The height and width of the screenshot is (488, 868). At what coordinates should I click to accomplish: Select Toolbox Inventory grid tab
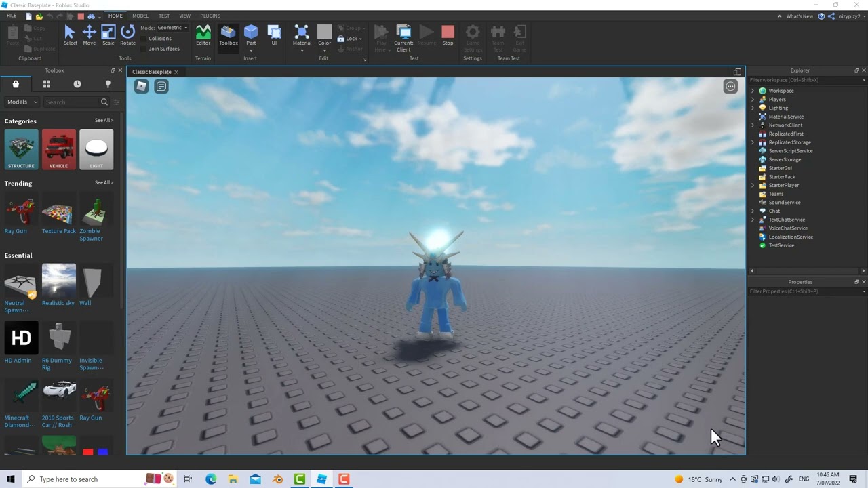46,84
